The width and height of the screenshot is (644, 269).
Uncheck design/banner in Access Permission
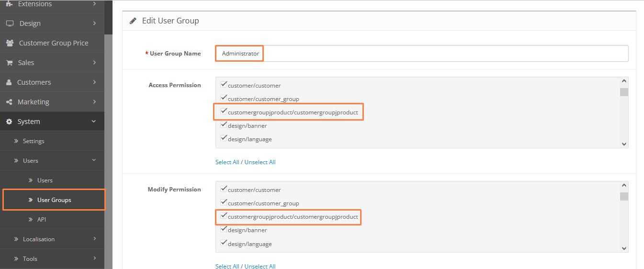click(223, 125)
